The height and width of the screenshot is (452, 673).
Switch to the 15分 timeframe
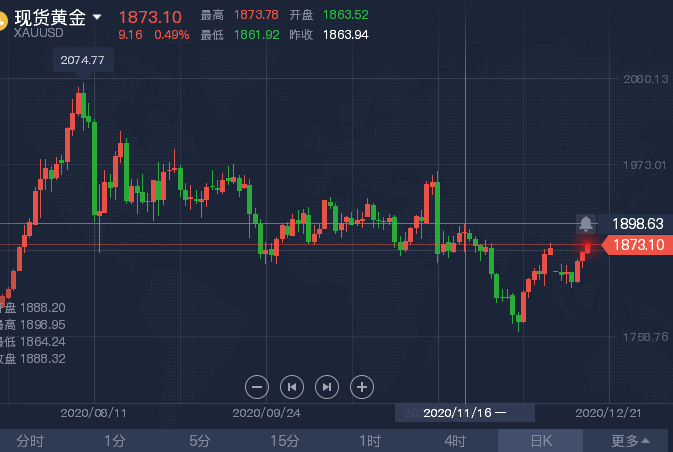tap(285, 441)
